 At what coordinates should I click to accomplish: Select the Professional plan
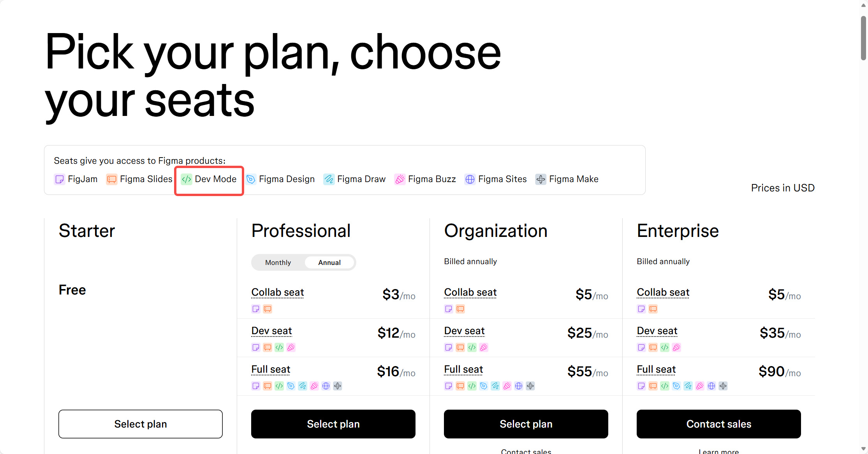coord(333,424)
